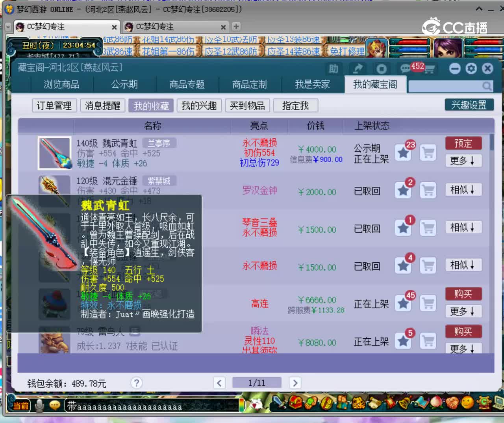
Task: Toggle favorite star with 45 badge
Action: point(403,303)
